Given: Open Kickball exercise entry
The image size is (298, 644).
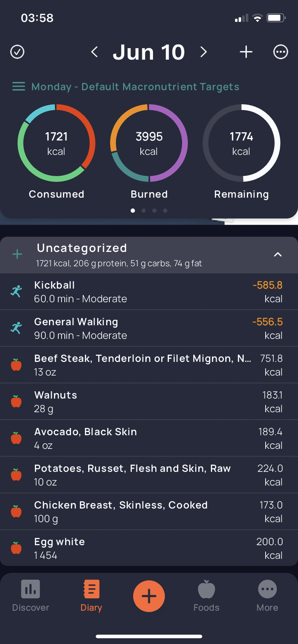Looking at the screenshot, I should coord(149,292).
